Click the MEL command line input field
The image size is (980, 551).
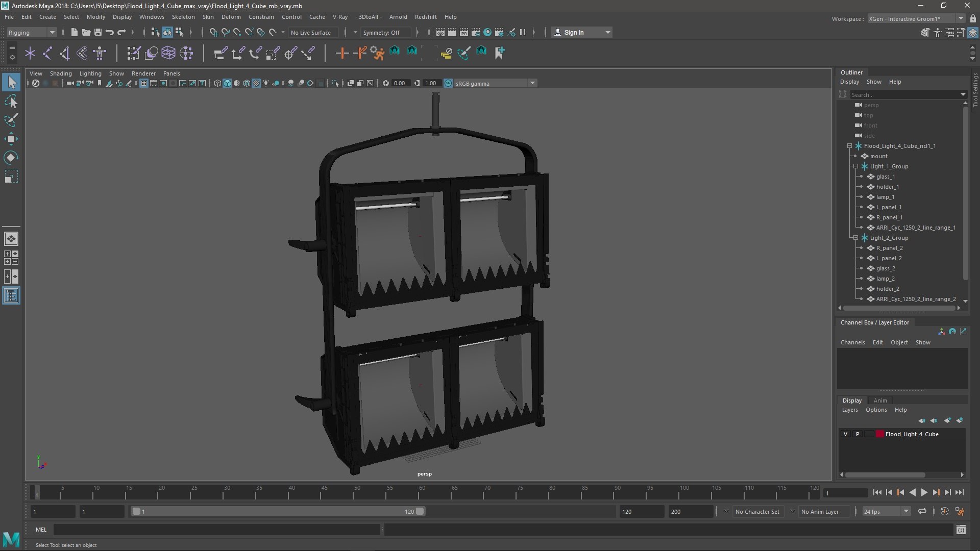[x=217, y=530]
